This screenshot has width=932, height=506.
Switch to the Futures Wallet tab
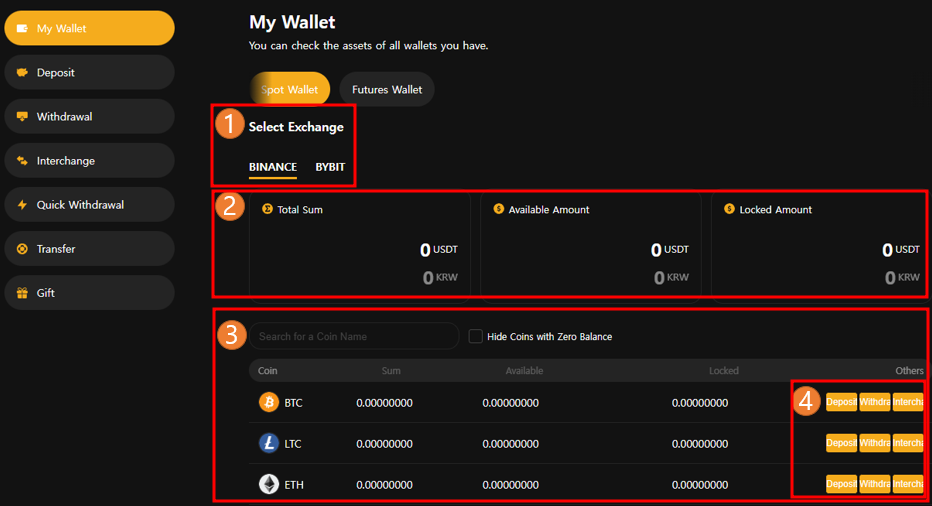pyautogui.click(x=387, y=89)
